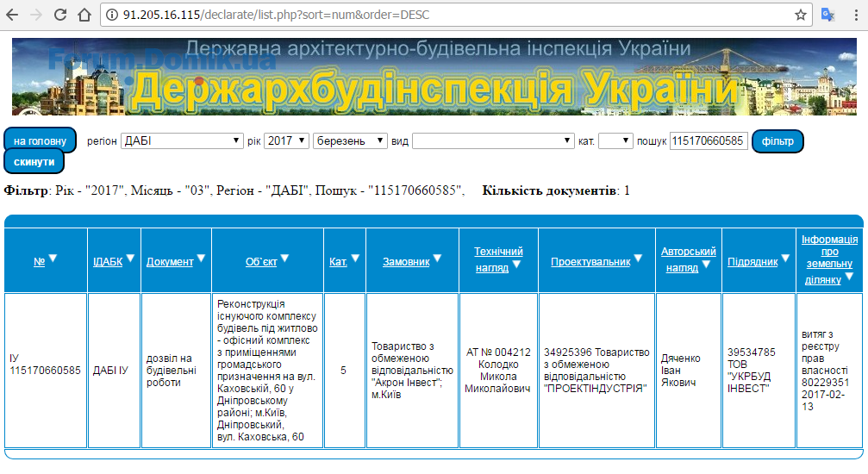Open the Chrome three-dot menu
868x474 pixels.
click(856, 15)
